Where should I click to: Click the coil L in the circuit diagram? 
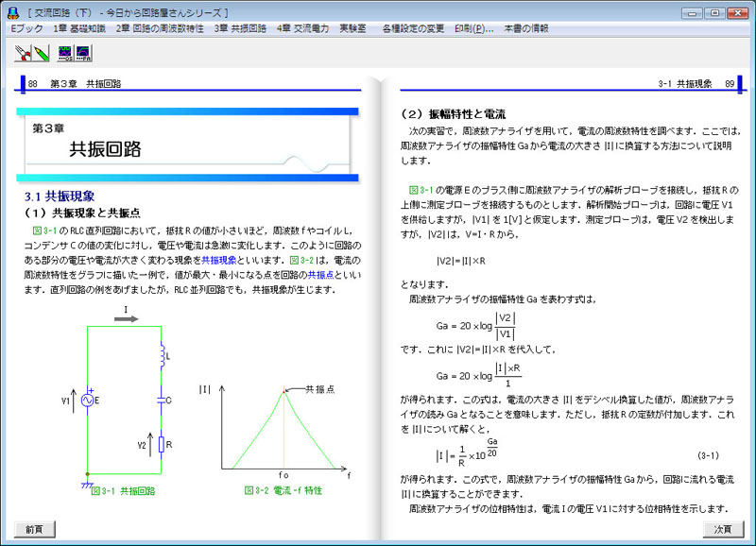pos(162,355)
